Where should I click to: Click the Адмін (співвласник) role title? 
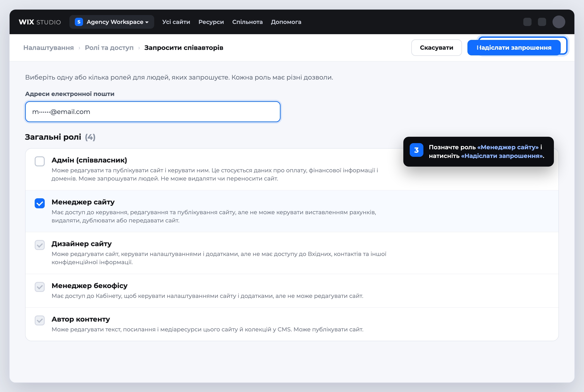pos(89,160)
